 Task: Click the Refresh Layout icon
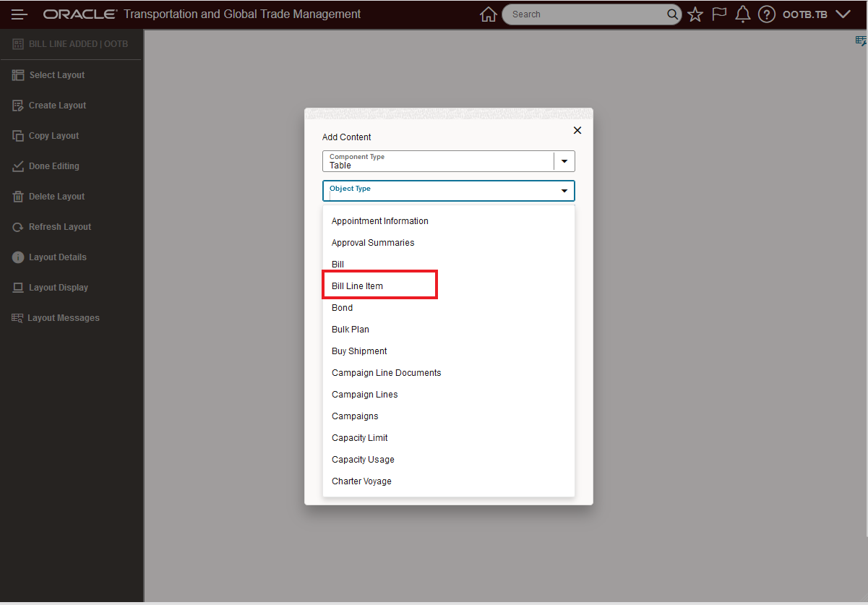click(x=17, y=226)
